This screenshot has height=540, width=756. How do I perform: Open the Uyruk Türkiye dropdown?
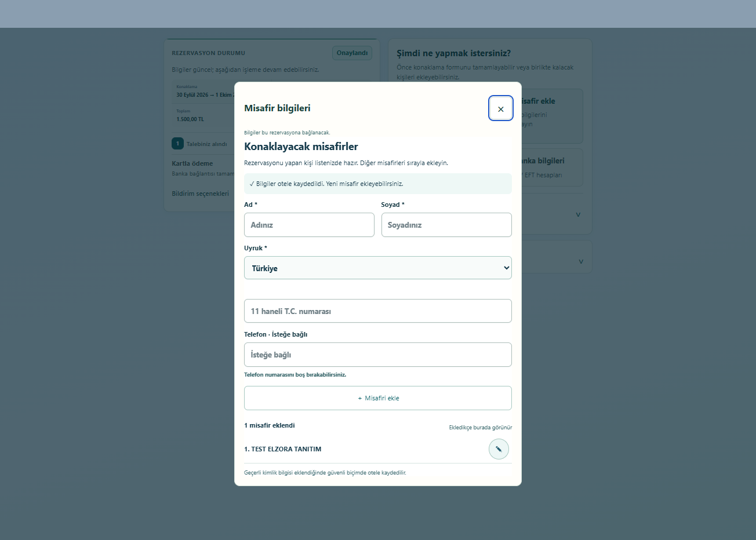378,268
